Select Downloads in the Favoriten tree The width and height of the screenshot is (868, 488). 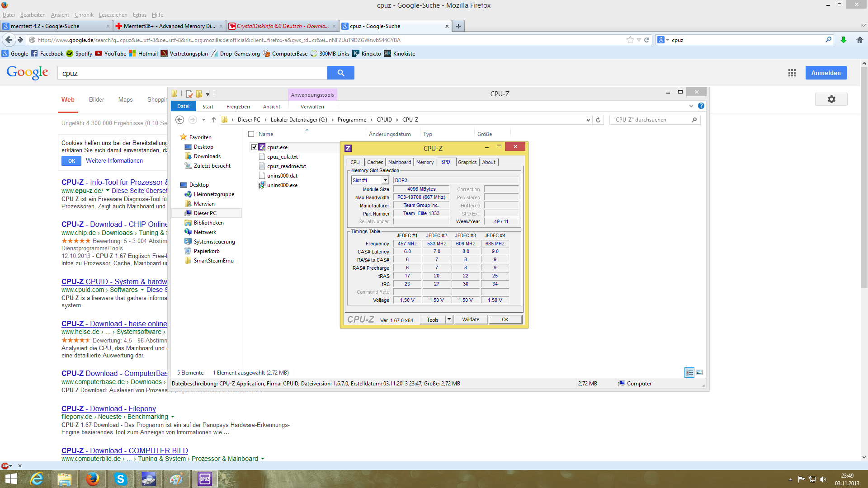pos(207,156)
